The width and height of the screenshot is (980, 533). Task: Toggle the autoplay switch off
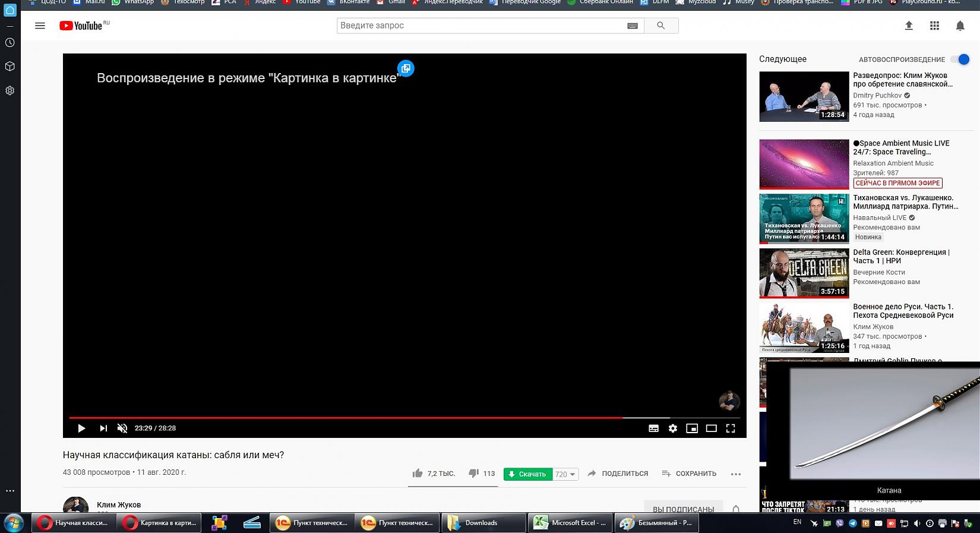coord(960,59)
